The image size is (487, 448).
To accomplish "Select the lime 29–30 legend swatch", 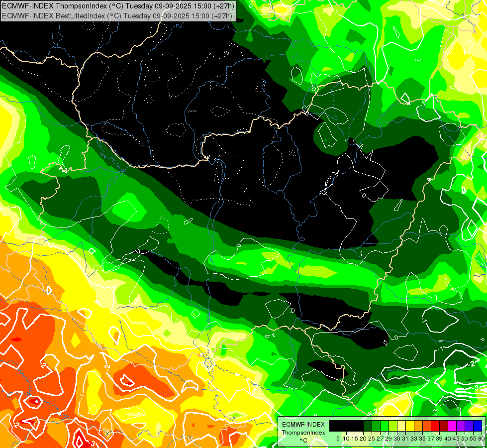I will tap(393, 426).
